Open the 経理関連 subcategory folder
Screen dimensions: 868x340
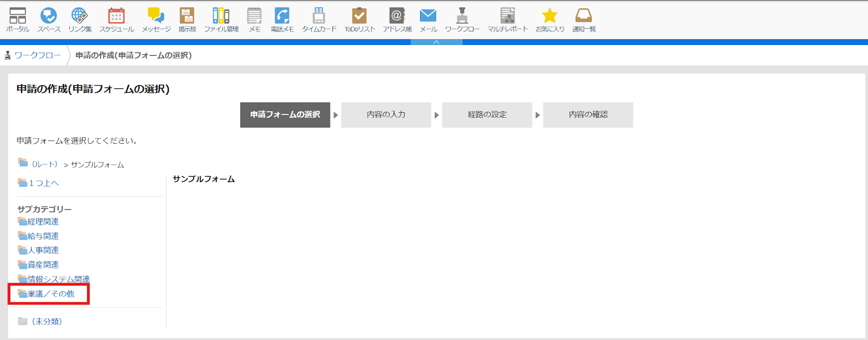point(43,222)
